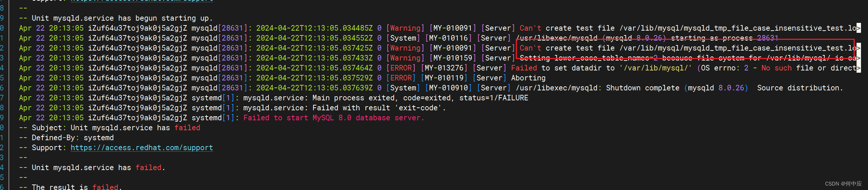Click "Failed with result 'exit-code'" text
This screenshot has width=868, height=190.
pos(379,108)
